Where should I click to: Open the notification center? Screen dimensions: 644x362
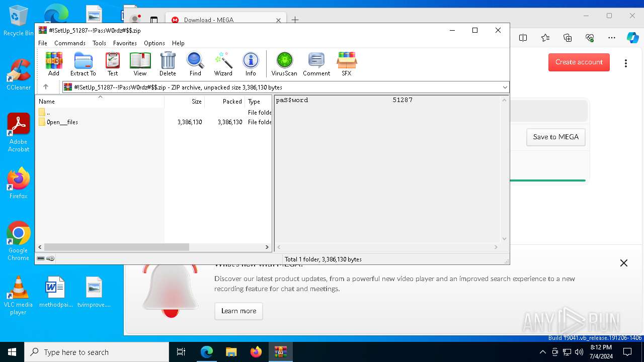point(627,352)
